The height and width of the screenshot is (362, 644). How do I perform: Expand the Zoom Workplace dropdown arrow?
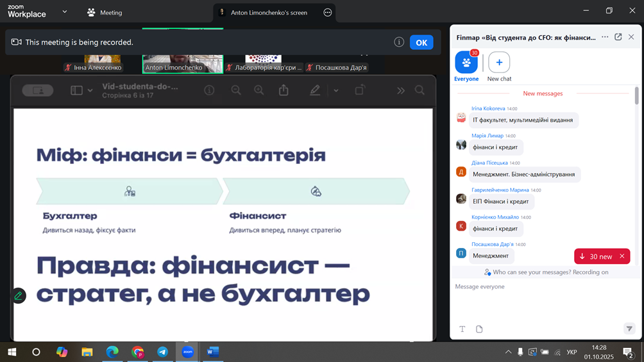(64, 12)
